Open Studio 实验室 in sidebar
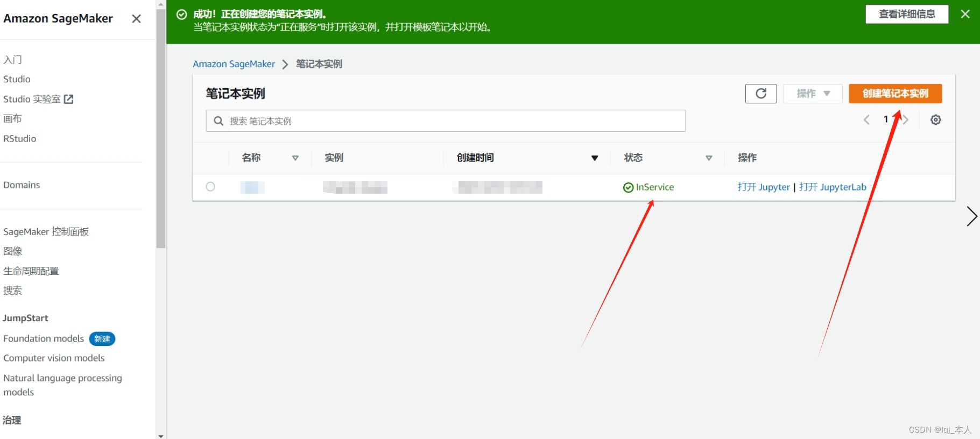The height and width of the screenshot is (439, 980). pyautogui.click(x=32, y=99)
